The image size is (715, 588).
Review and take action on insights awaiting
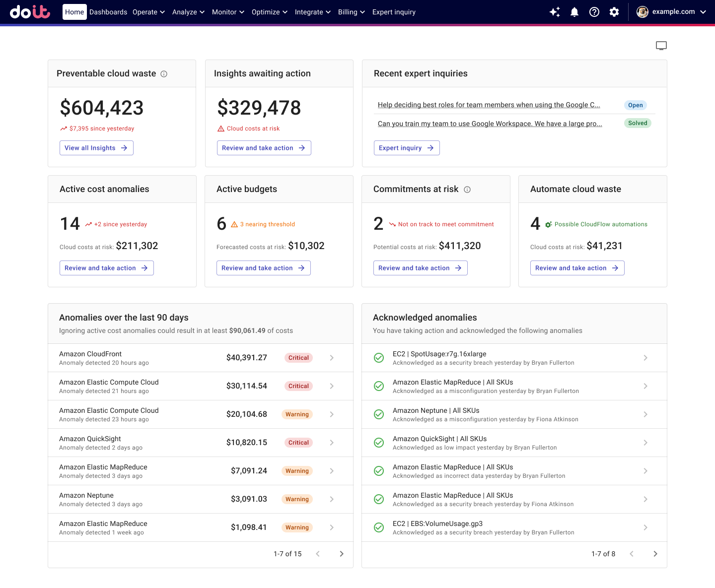[264, 148]
